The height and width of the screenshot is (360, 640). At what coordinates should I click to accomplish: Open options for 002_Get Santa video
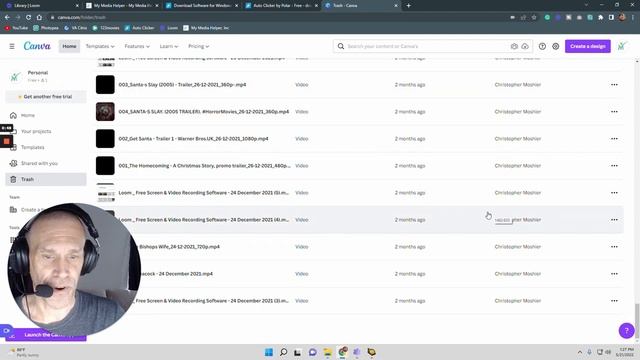[x=614, y=139]
